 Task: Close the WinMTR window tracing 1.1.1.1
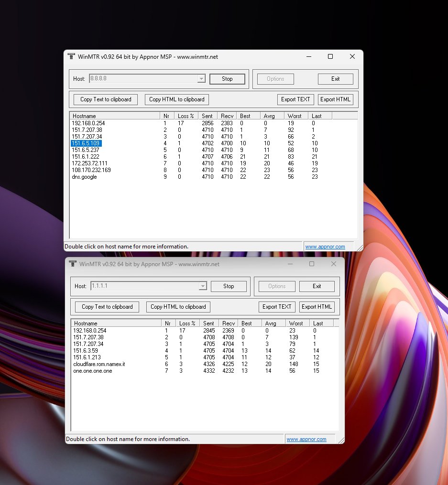click(334, 264)
